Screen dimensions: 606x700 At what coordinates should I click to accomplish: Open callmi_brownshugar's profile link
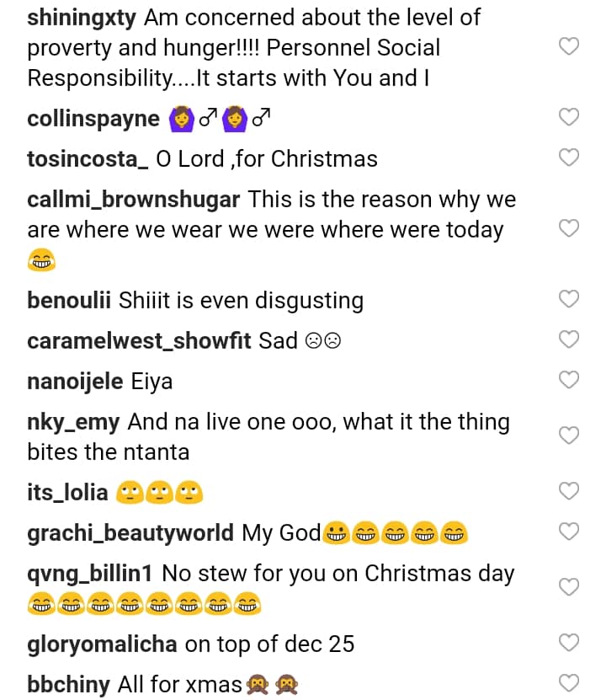coord(134,200)
